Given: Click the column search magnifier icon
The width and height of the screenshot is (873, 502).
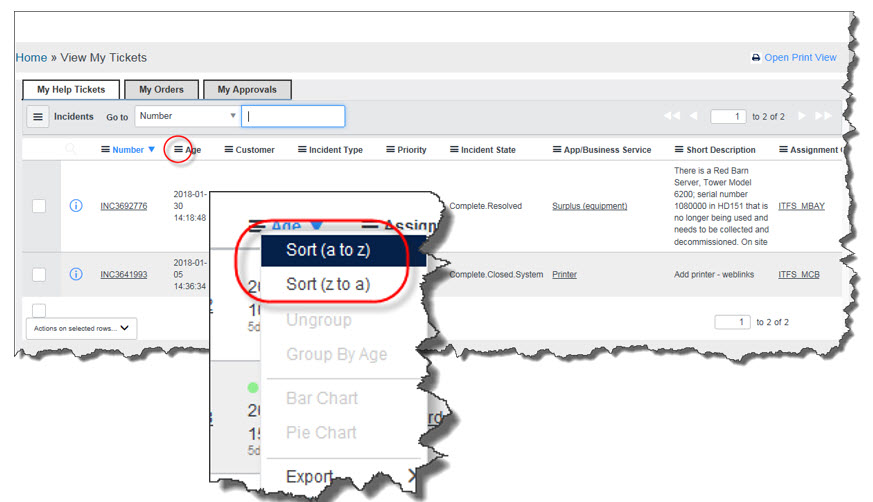Looking at the screenshot, I should (71, 149).
